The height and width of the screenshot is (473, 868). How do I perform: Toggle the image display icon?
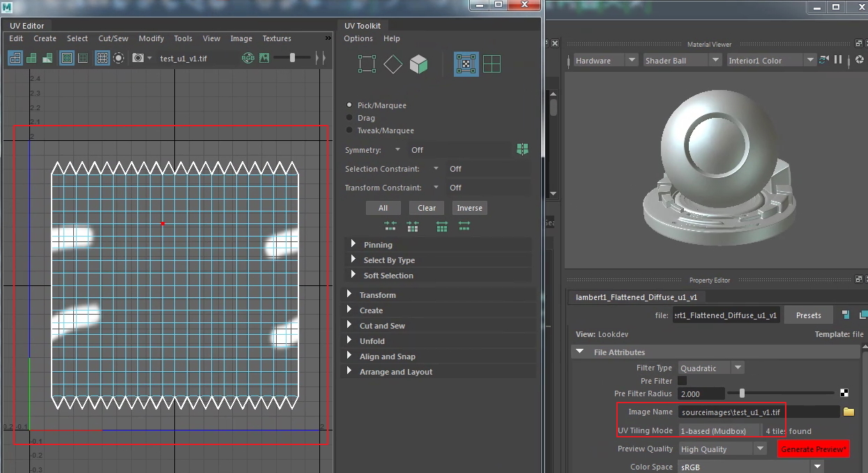(x=264, y=58)
